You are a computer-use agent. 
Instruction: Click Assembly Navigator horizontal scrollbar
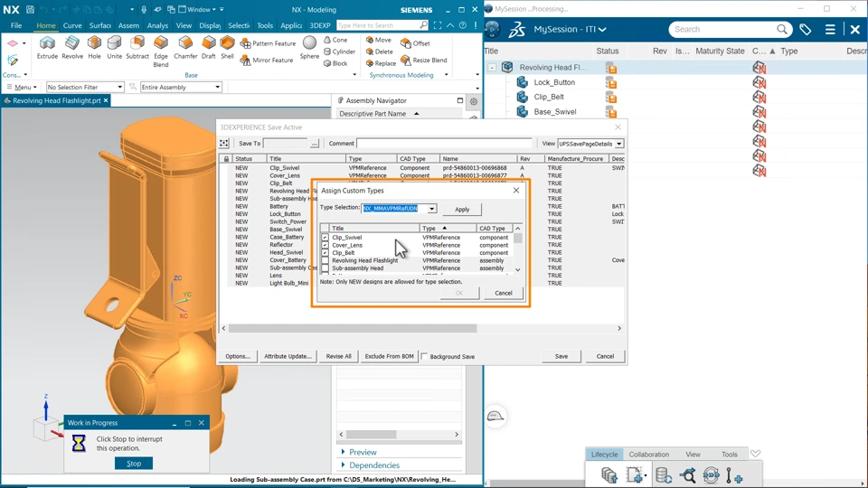click(x=371, y=435)
